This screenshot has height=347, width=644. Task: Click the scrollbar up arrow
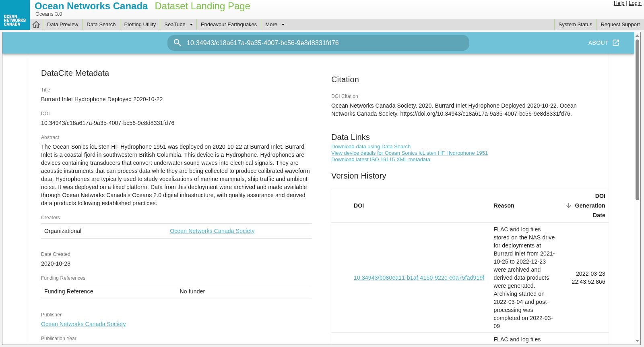coord(637,35)
